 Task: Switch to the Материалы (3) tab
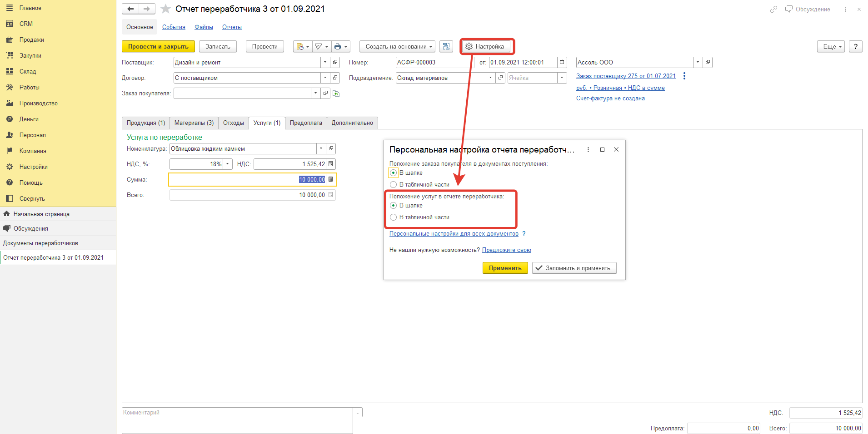[x=194, y=123]
